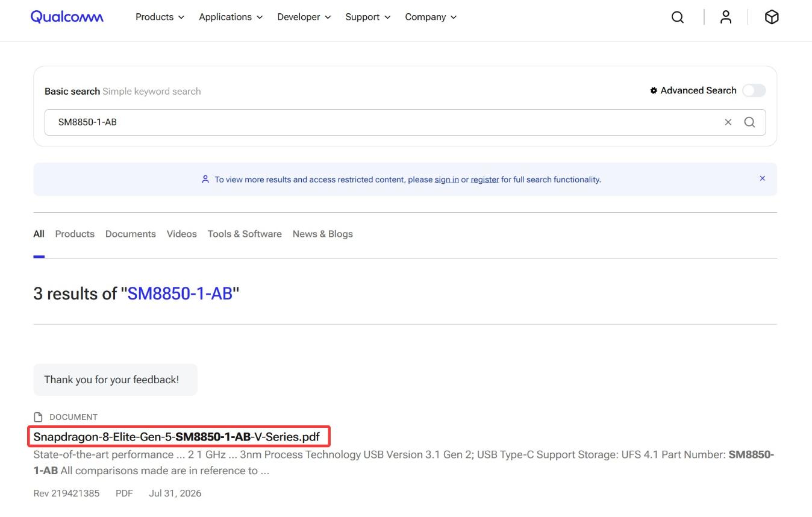Expand the Products menu

pos(160,17)
